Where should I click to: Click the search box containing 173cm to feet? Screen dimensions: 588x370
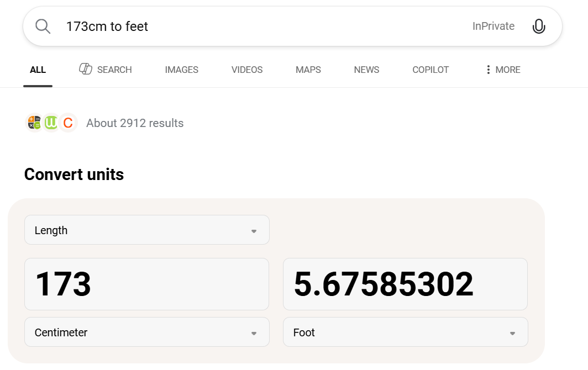[292, 27]
